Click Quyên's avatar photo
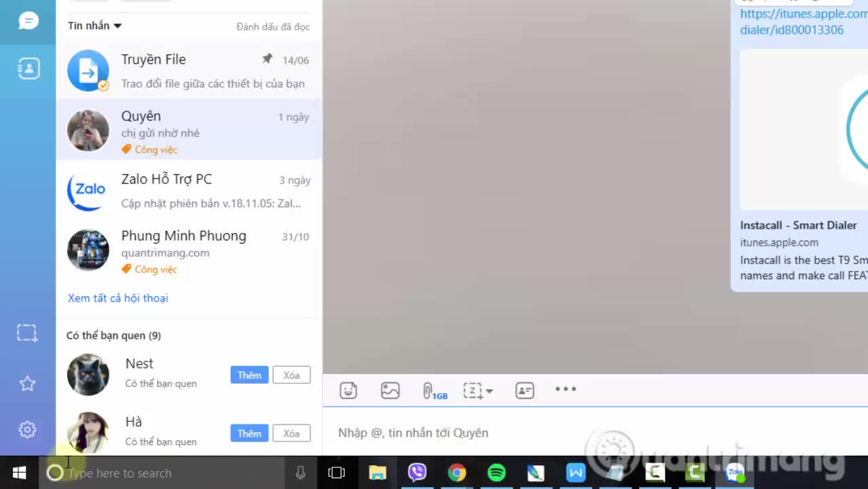Viewport: 868px width, 489px height. pyautogui.click(x=88, y=130)
